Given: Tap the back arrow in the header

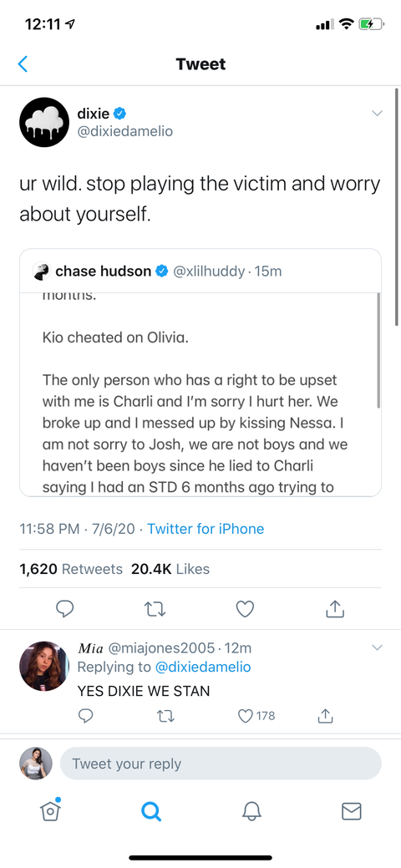Looking at the screenshot, I should [23, 64].
